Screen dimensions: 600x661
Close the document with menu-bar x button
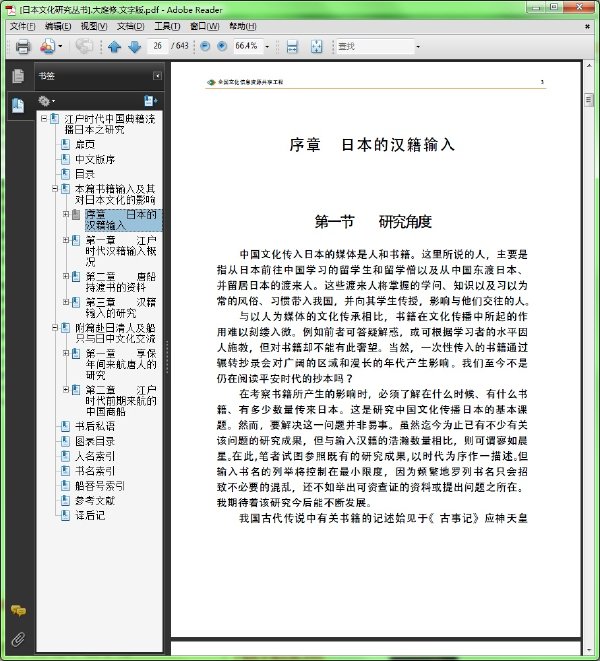(587, 27)
